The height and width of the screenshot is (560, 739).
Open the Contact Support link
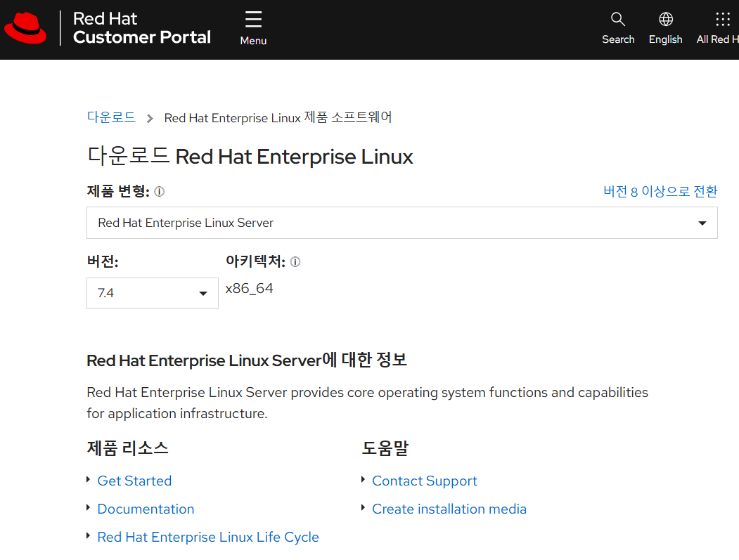[424, 481]
